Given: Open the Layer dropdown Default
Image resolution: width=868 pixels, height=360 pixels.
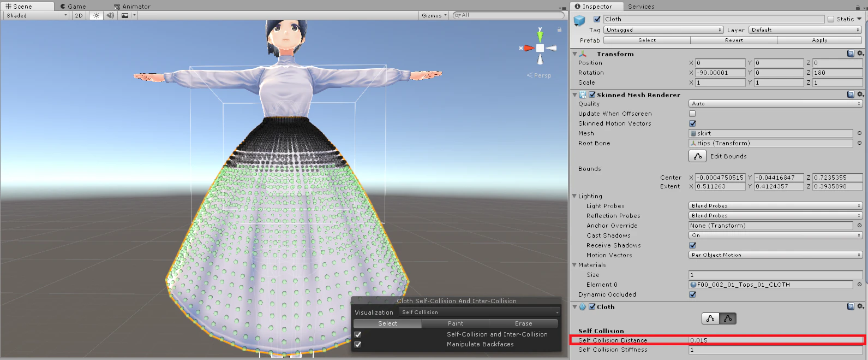Looking at the screenshot, I should coord(805,30).
